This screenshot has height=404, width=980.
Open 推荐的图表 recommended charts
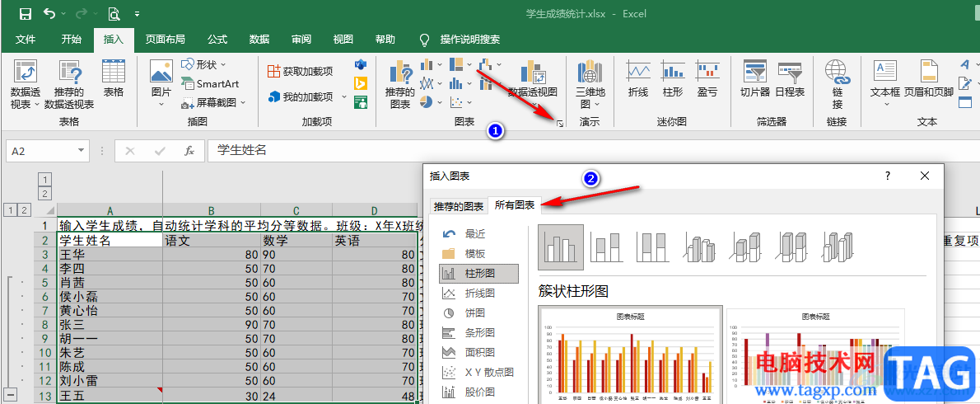(x=400, y=84)
